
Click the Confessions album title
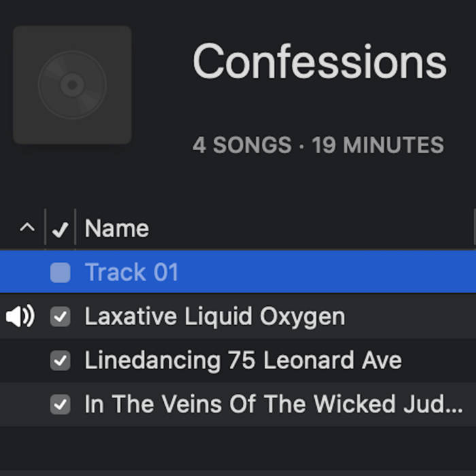point(320,61)
